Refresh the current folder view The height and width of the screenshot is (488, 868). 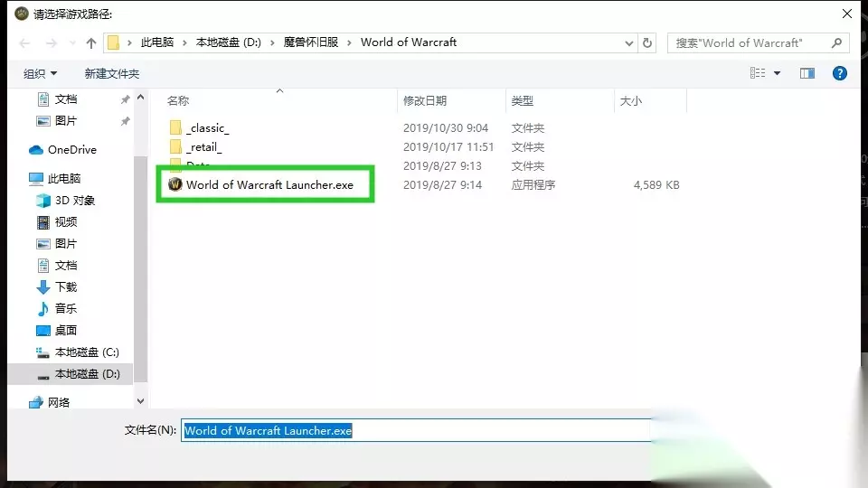click(647, 43)
